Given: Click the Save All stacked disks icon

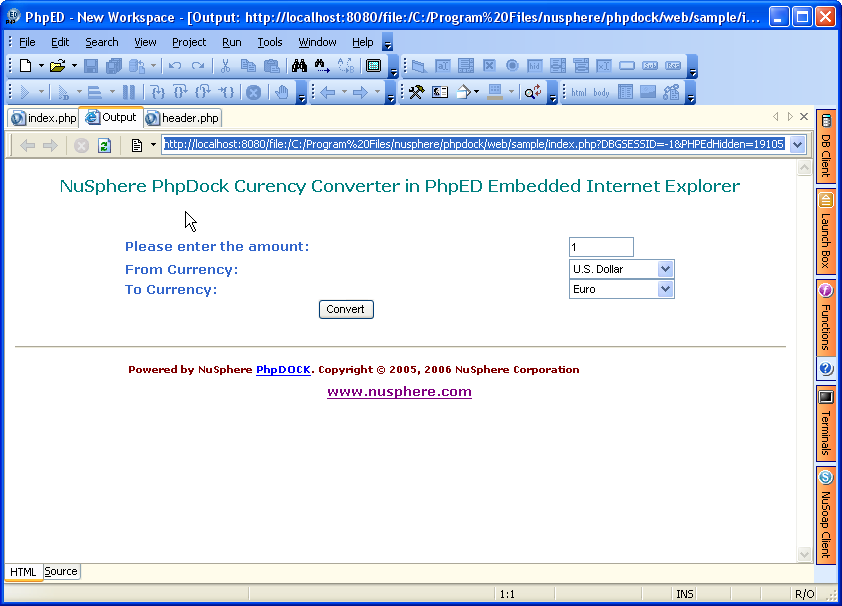Looking at the screenshot, I should pyautogui.click(x=113, y=66).
